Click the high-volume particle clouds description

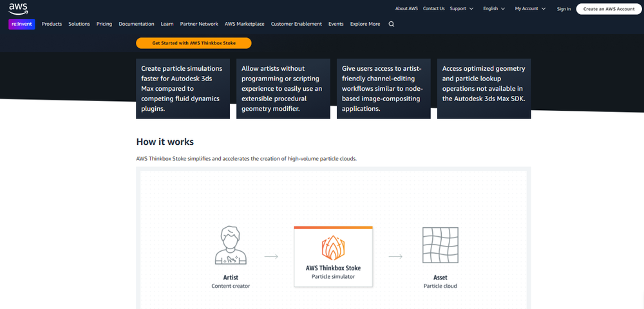(247, 158)
